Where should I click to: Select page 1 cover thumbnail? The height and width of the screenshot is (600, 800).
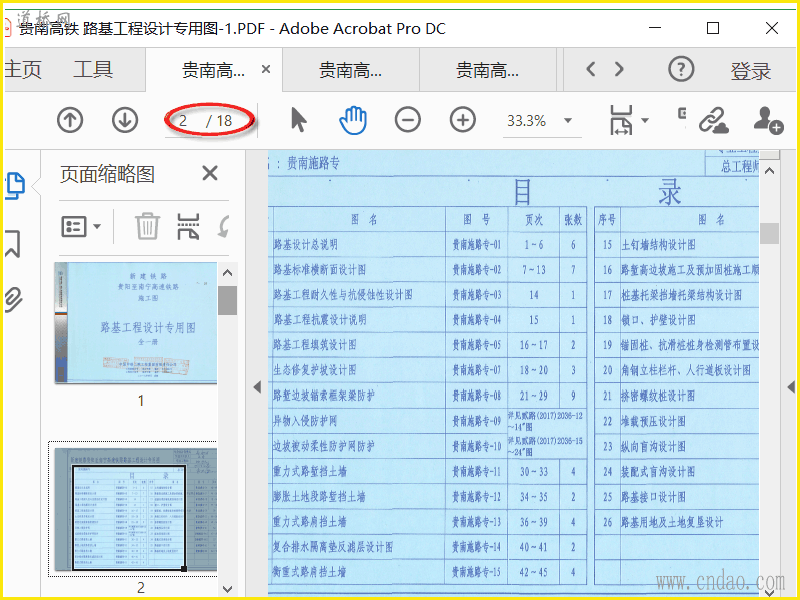(136, 322)
